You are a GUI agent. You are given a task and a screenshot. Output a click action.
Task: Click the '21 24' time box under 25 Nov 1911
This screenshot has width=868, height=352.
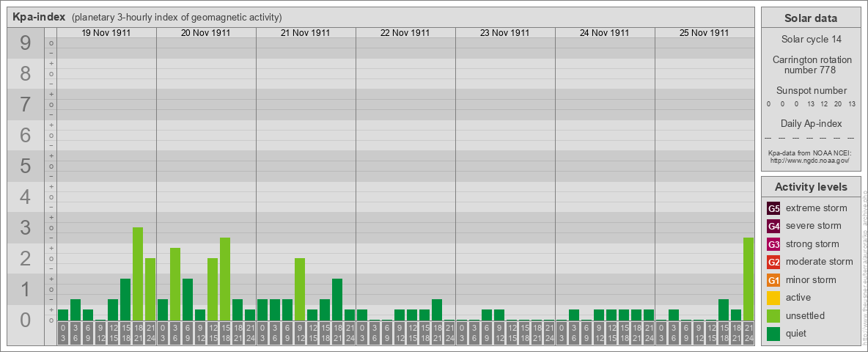coord(749,334)
